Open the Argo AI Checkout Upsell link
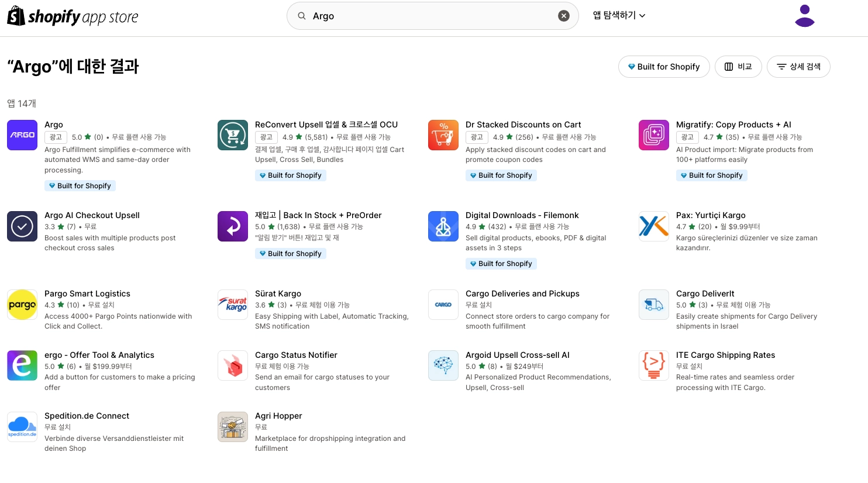The width and height of the screenshot is (868, 483). (x=92, y=215)
